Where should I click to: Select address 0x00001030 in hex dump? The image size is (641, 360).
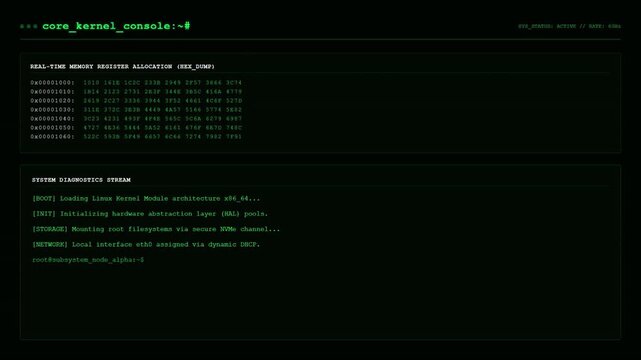pyautogui.click(x=52, y=110)
